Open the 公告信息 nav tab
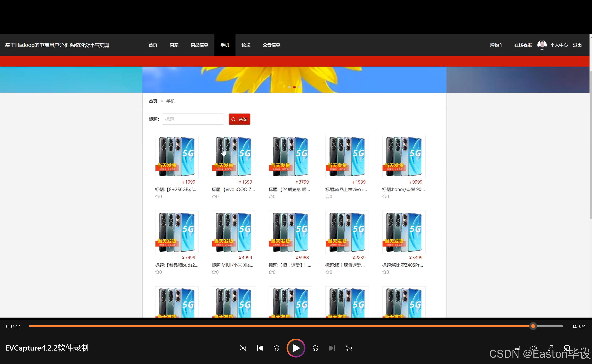592x364 pixels. click(271, 45)
